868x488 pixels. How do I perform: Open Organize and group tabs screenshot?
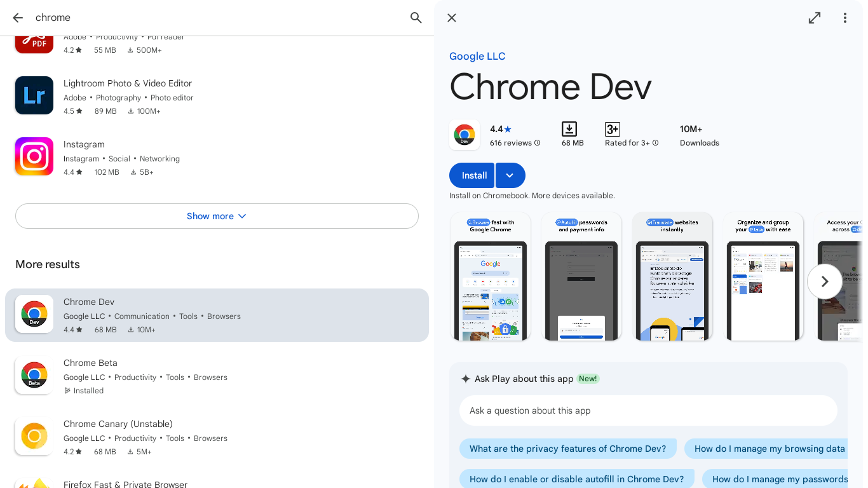coord(763,276)
